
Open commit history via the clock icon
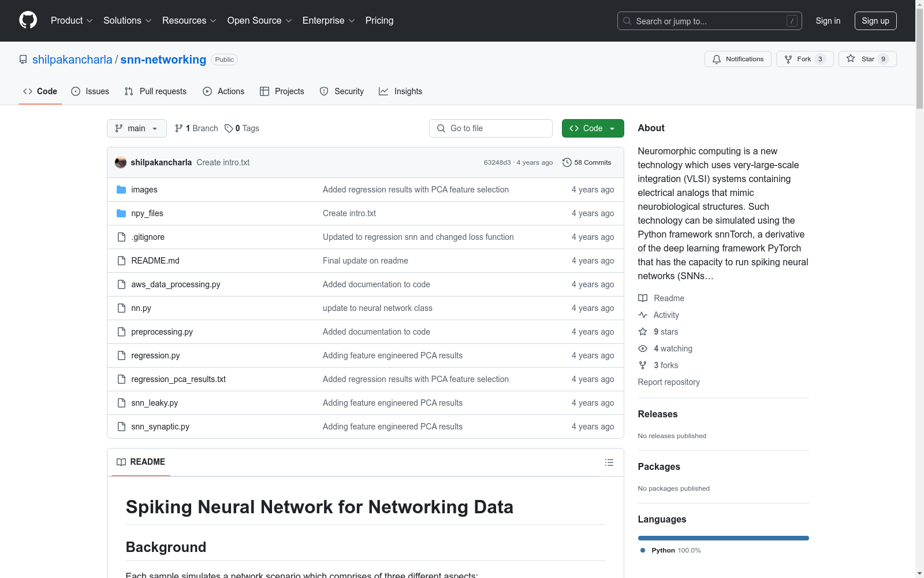coord(567,162)
